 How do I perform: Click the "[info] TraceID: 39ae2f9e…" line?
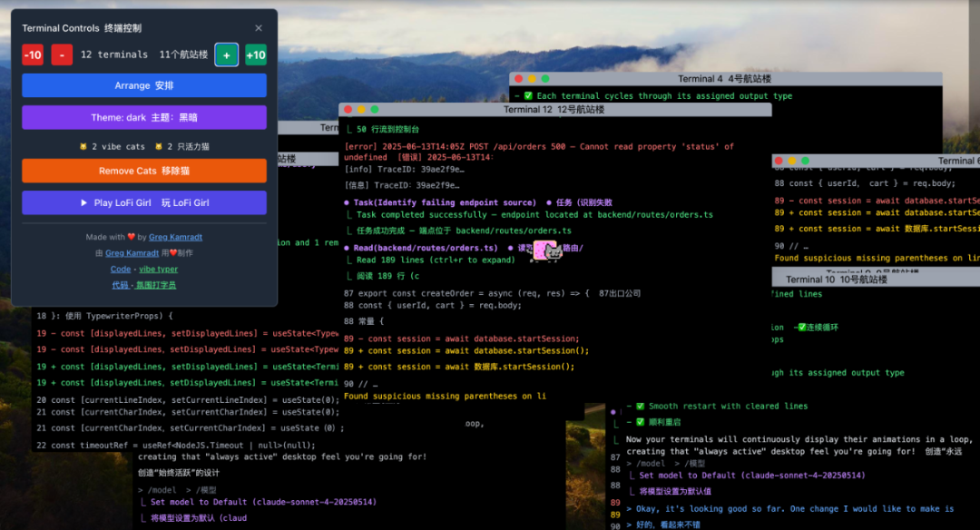point(405,169)
